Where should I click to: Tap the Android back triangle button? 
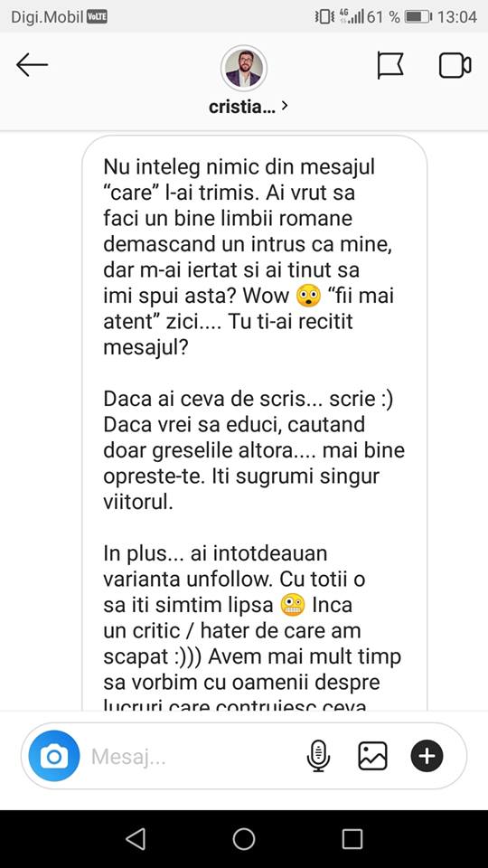(136, 839)
